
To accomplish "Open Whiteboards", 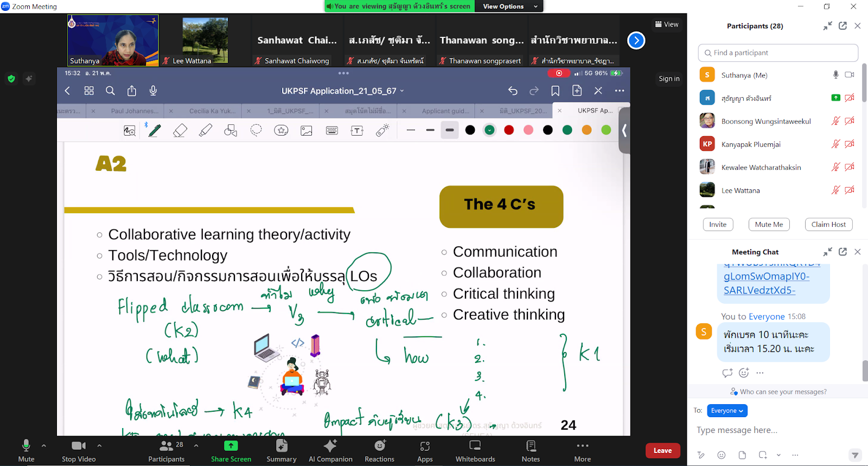I will [x=475, y=451].
